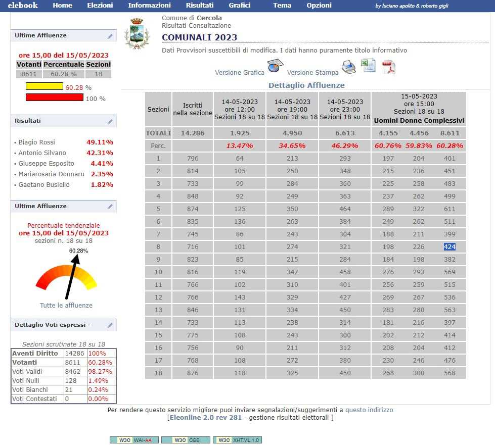Download results via the PDF icon
495x448 pixels.
tap(388, 67)
